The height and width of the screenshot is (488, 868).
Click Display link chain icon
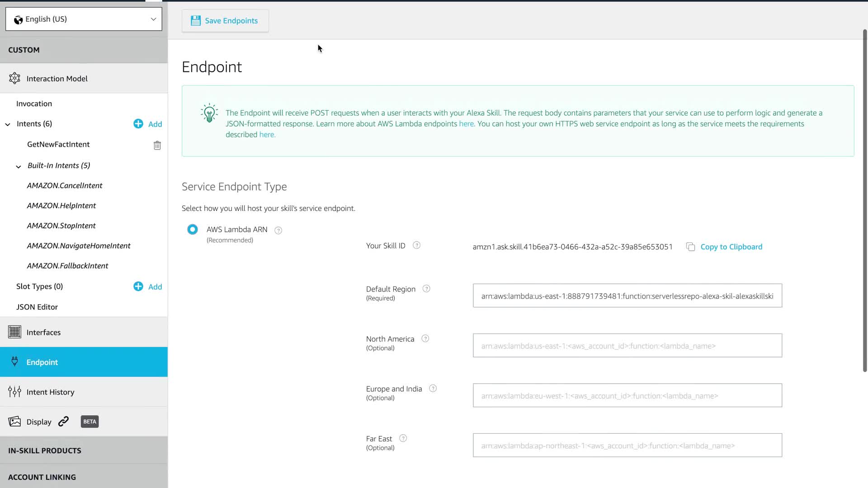(x=64, y=422)
